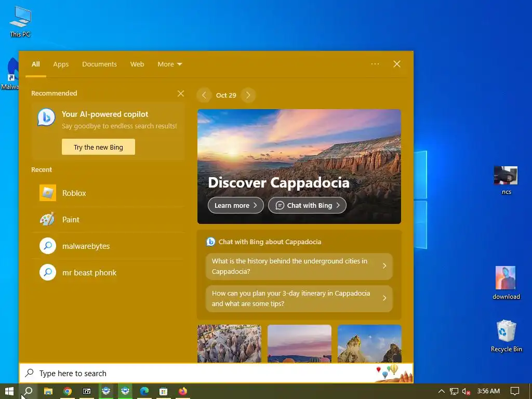Launch Google Chrome from the taskbar

pos(68,391)
